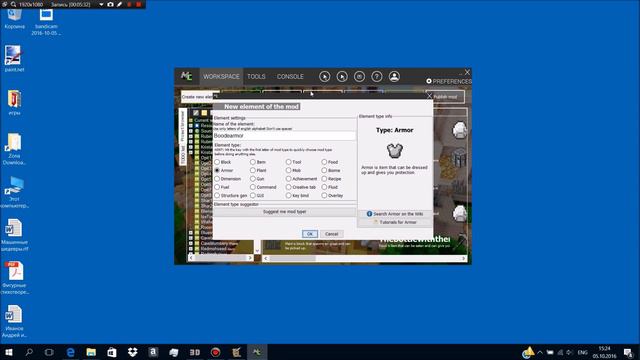Open the help question mark icon
The image size is (640, 360).
(377, 77)
